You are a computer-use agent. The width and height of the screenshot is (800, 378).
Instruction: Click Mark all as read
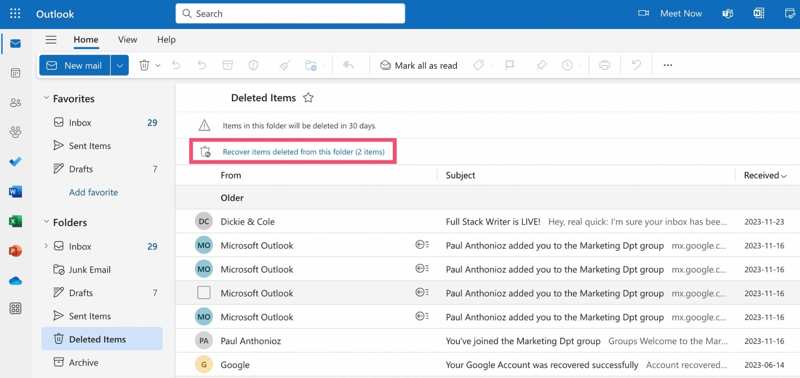click(419, 65)
